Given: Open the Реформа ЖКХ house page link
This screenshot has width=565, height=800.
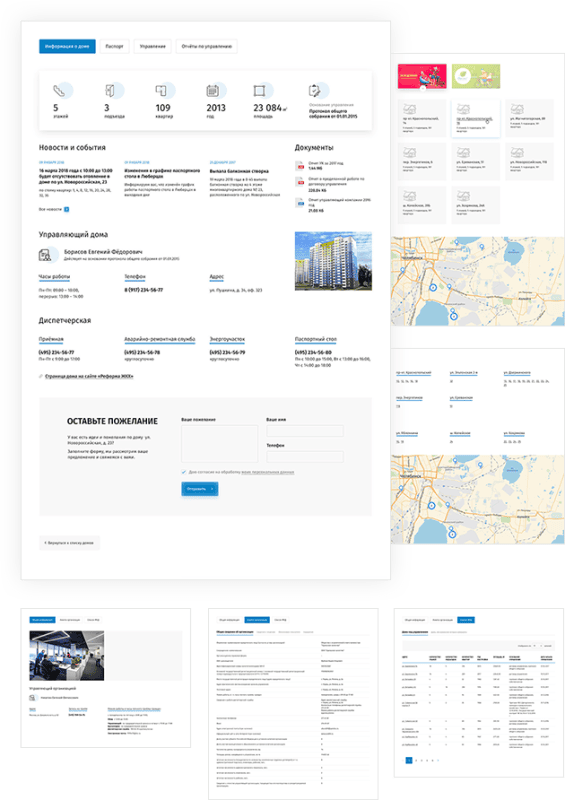Looking at the screenshot, I should click(89, 376).
